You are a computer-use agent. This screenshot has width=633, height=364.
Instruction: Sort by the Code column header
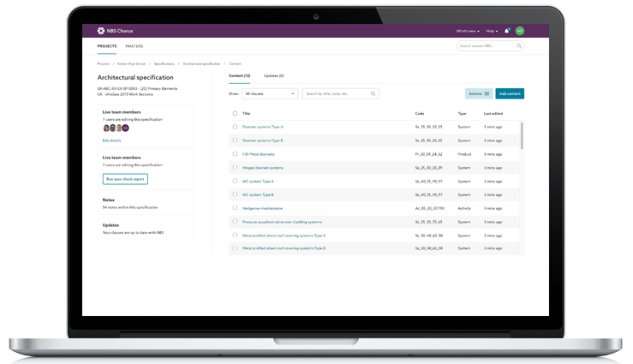pos(420,113)
